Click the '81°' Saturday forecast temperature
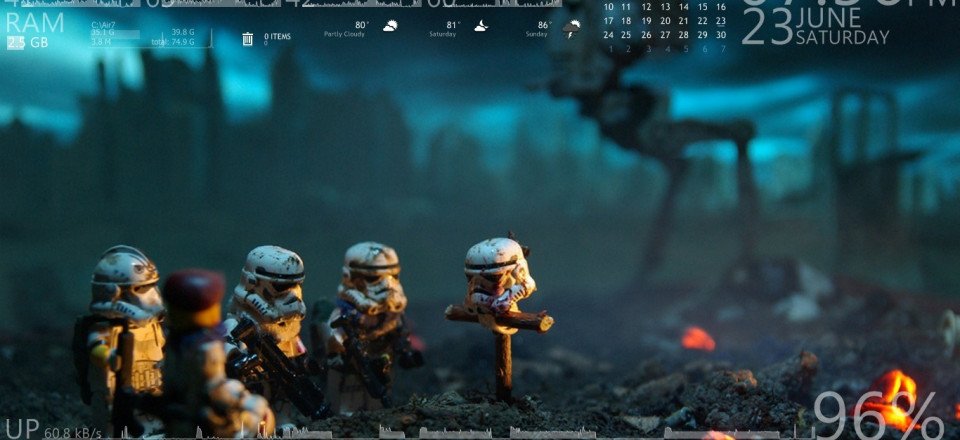The image size is (960, 440). tap(453, 25)
